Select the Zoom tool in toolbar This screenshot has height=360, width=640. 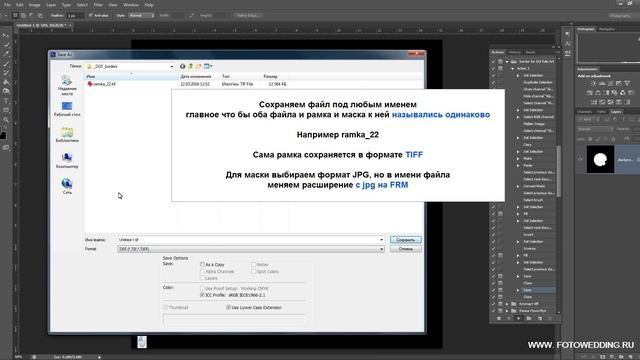6,120
